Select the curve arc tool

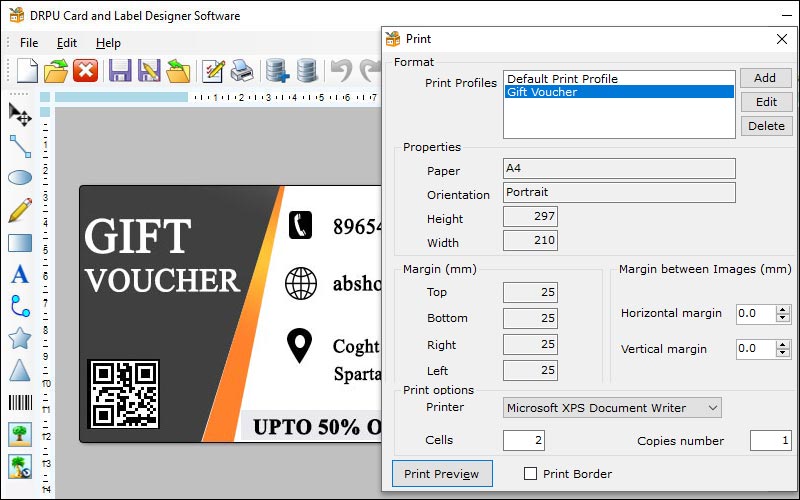(x=20, y=306)
